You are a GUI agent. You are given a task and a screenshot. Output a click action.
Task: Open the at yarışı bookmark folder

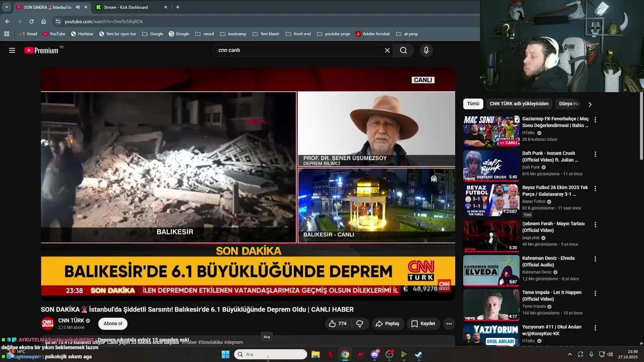coord(407,34)
